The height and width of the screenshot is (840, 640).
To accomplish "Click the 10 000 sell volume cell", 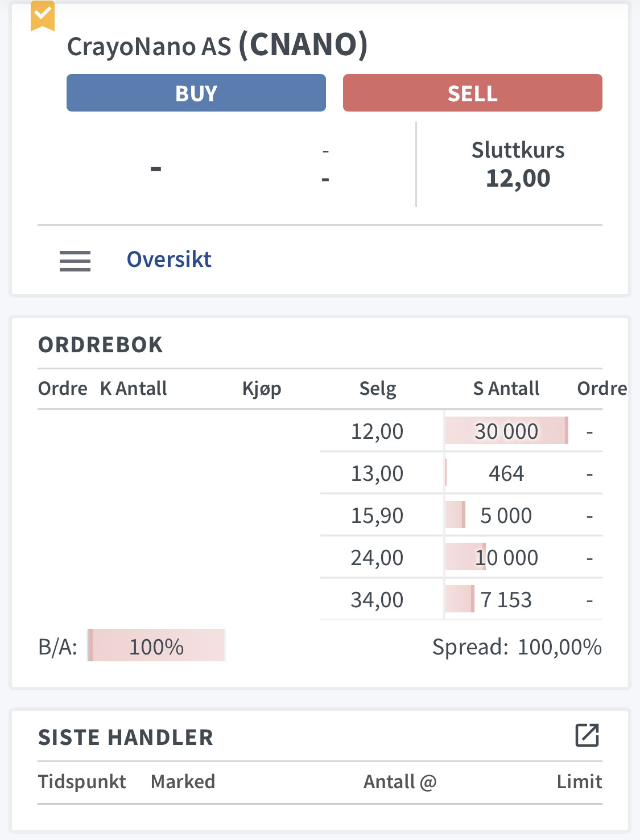I will [506, 558].
